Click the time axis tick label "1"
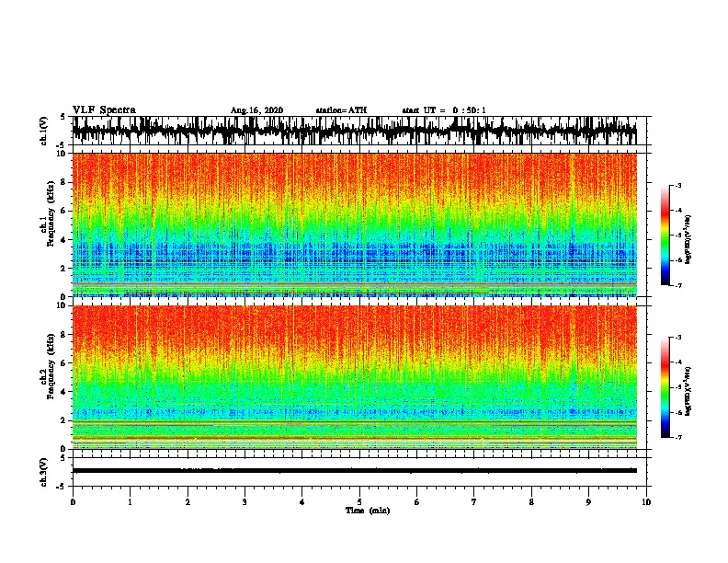The image size is (728, 563). 130,502
